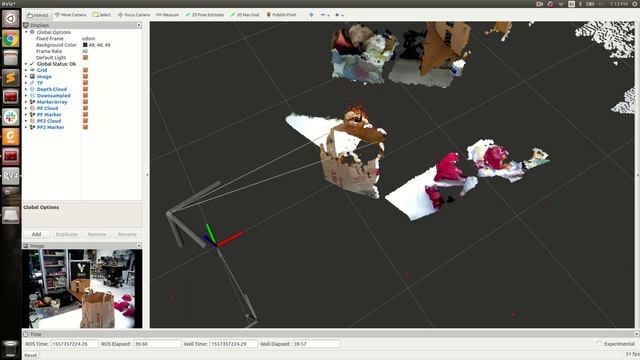Expand the TF display node
Image resolution: width=640 pixels, height=360 pixels.
point(26,83)
